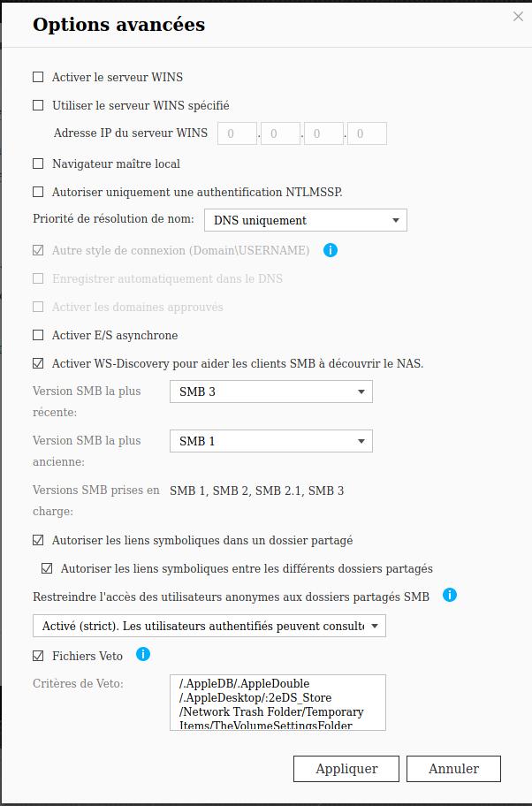The width and height of the screenshot is (532, 806).
Task: Enable the Activer le serveur WINS checkbox
Action: pos(38,78)
